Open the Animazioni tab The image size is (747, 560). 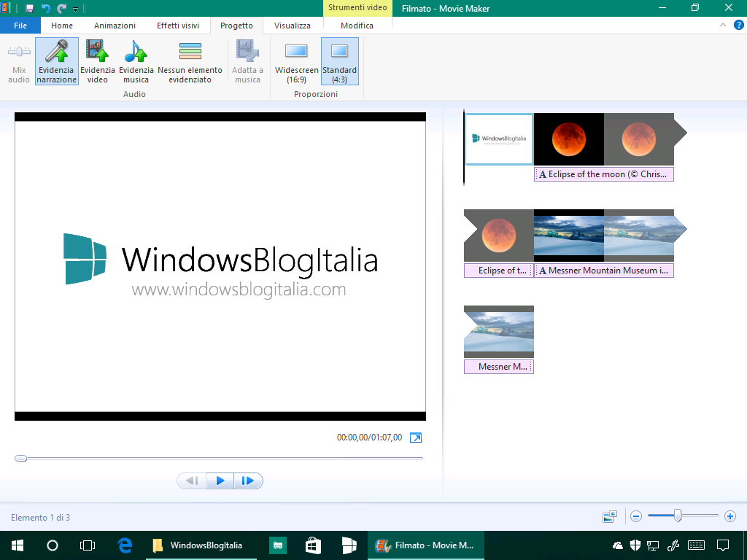[115, 26]
